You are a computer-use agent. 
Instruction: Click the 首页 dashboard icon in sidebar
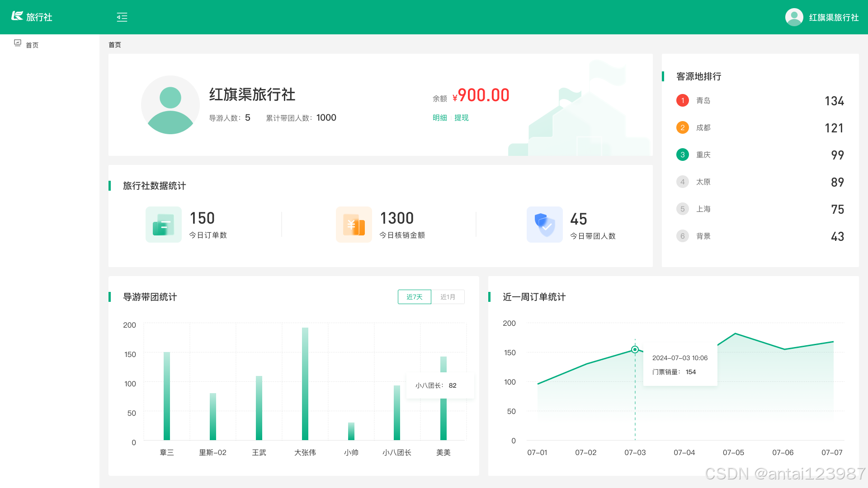click(18, 43)
